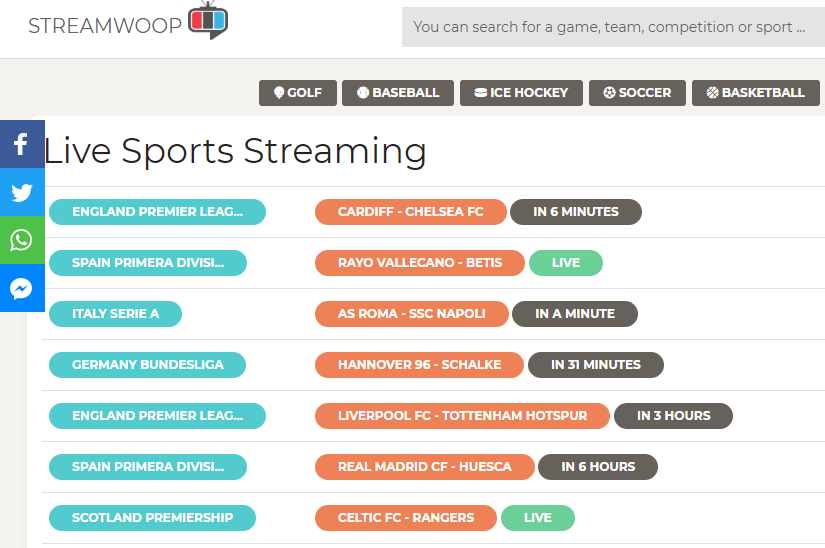Share page via Twitter icon
Image resolution: width=825 pixels, height=548 pixels.
point(22,192)
